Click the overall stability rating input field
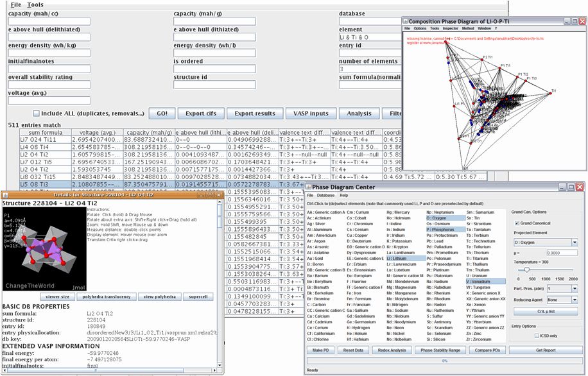The image size is (588, 376). point(49,85)
